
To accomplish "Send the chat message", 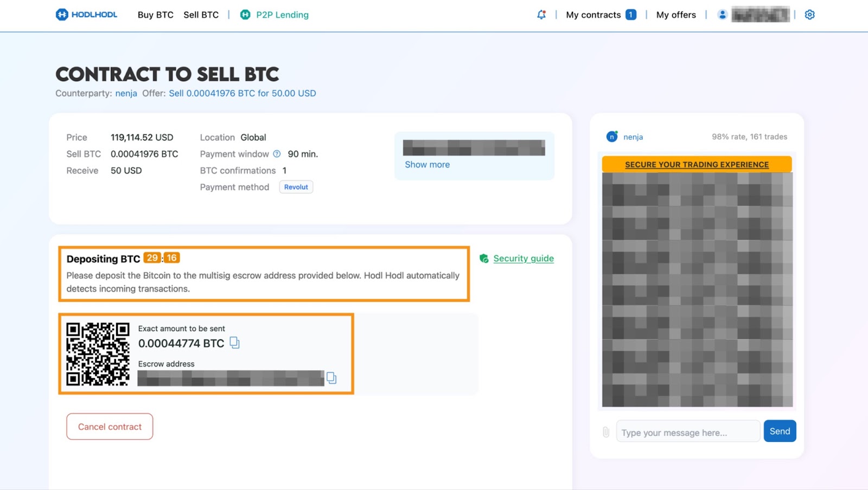I will [780, 431].
